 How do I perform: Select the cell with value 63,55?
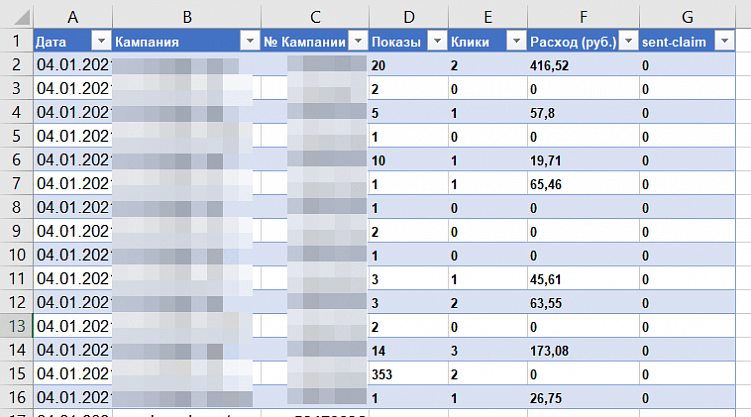tap(583, 303)
